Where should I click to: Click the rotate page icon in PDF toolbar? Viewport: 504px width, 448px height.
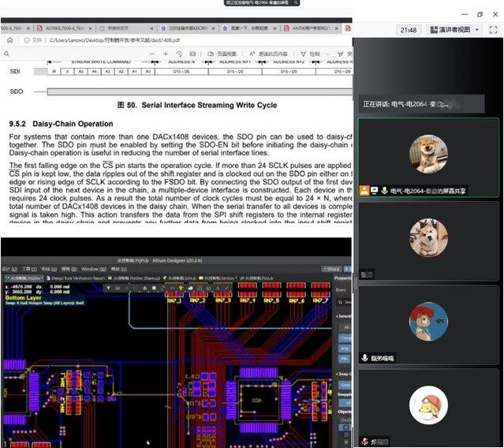pos(180,54)
